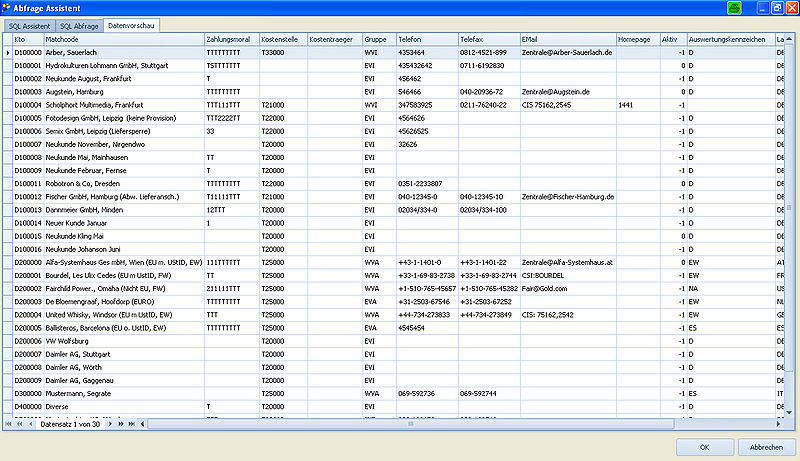Click horizontal scrollbar left arrow
Viewport: 800px width, 461px height.
142,424
